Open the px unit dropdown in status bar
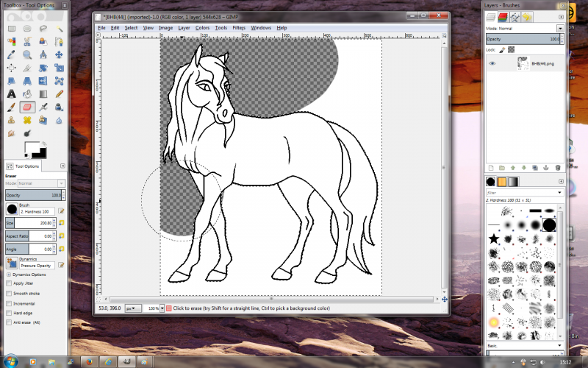The height and width of the screenshot is (368, 588). [133, 308]
